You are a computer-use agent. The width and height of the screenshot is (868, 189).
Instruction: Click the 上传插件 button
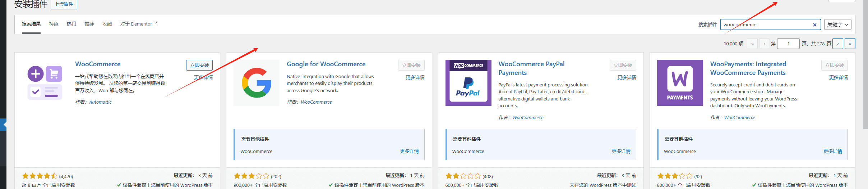click(64, 4)
